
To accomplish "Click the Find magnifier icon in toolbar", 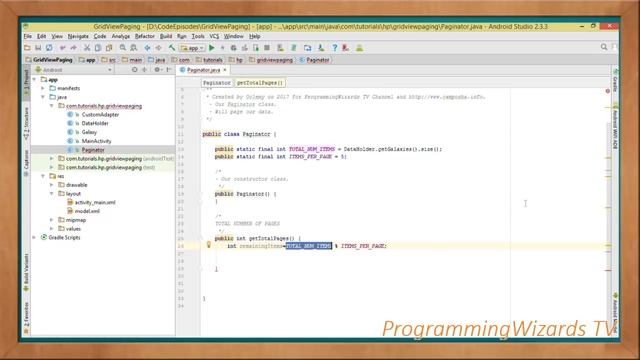I will pyautogui.click(x=122, y=48).
